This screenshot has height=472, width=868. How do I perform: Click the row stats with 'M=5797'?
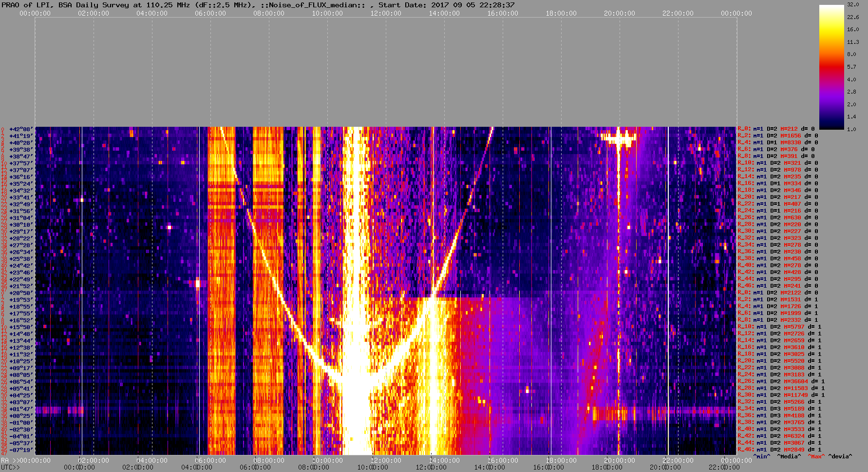point(779,327)
